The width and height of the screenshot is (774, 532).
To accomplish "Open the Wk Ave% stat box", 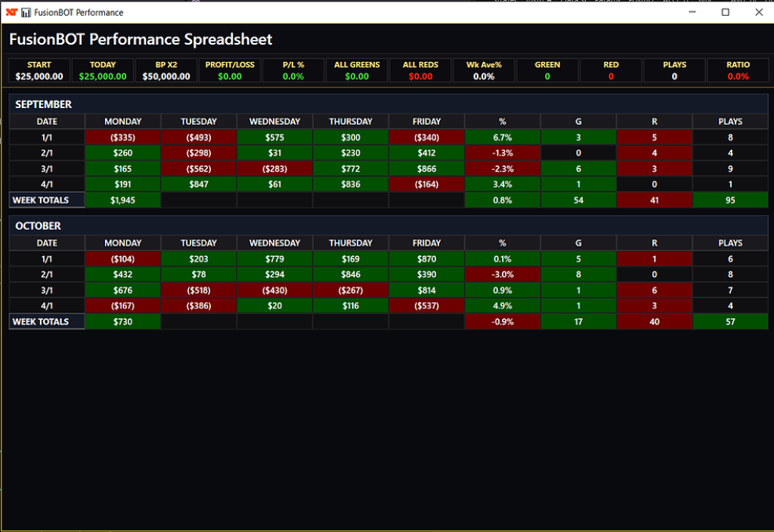I will tap(484, 70).
